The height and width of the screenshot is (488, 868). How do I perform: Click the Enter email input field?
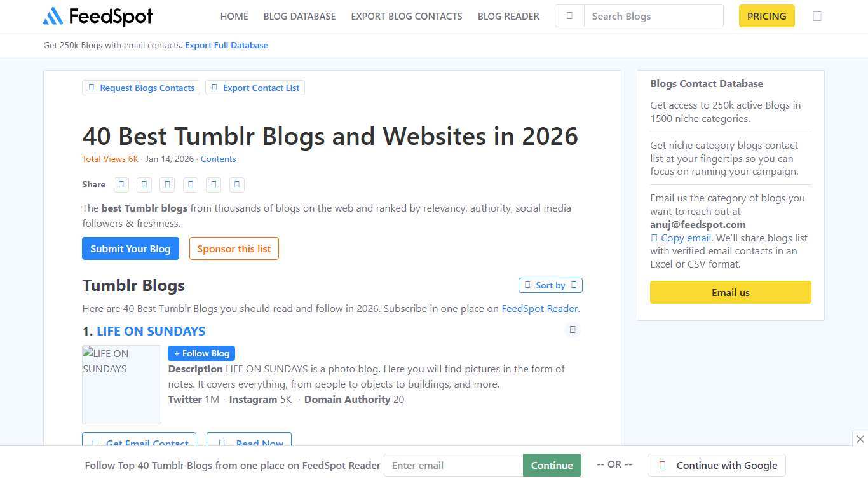pyautogui.click(x=453, y=465)
